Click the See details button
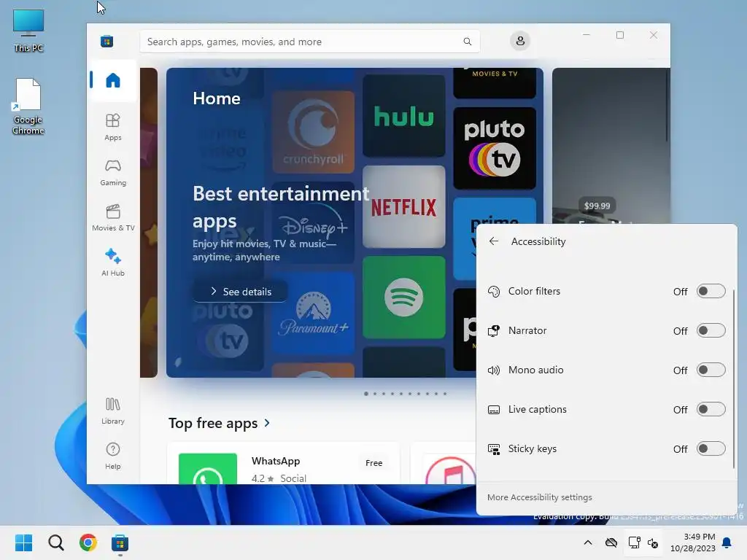The height and width of the screenshot is (560, 747). click(240, 292)
